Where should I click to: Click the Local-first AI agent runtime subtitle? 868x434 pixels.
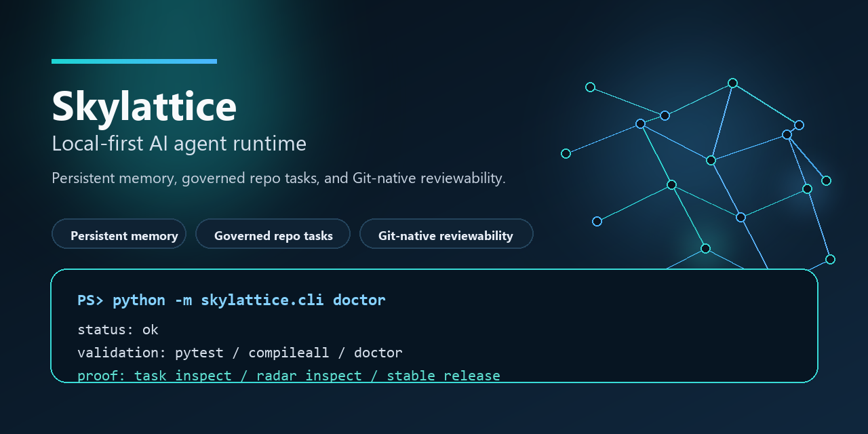pos(179,144)
